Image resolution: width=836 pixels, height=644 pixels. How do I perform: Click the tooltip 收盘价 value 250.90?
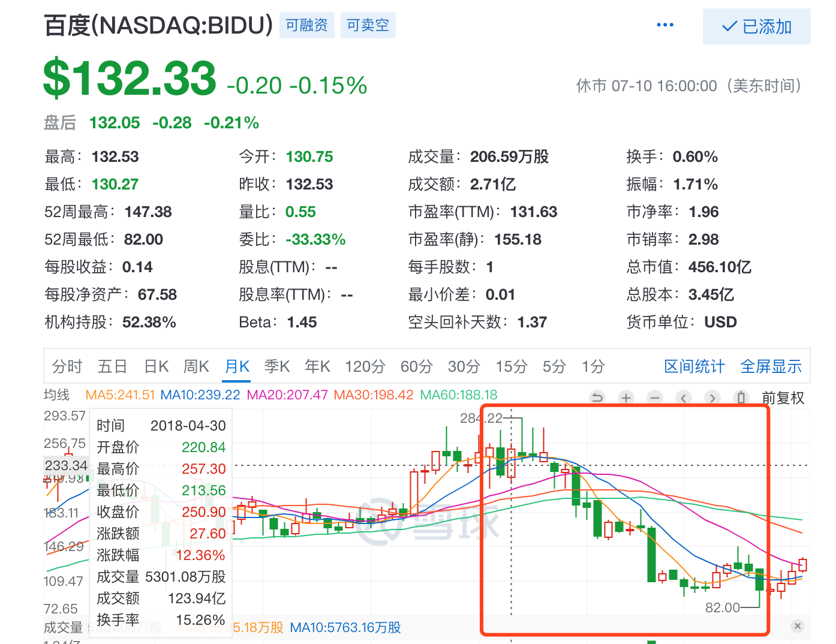coord(204,512)
